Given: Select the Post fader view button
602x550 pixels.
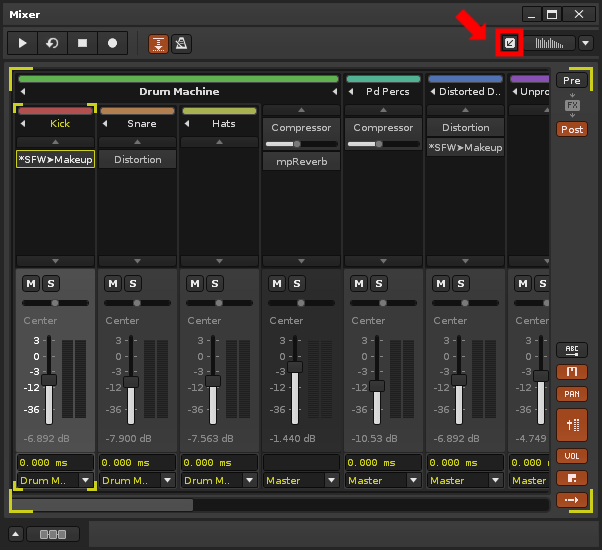Looking at the screenshot, I should click(x=572, y=130).
